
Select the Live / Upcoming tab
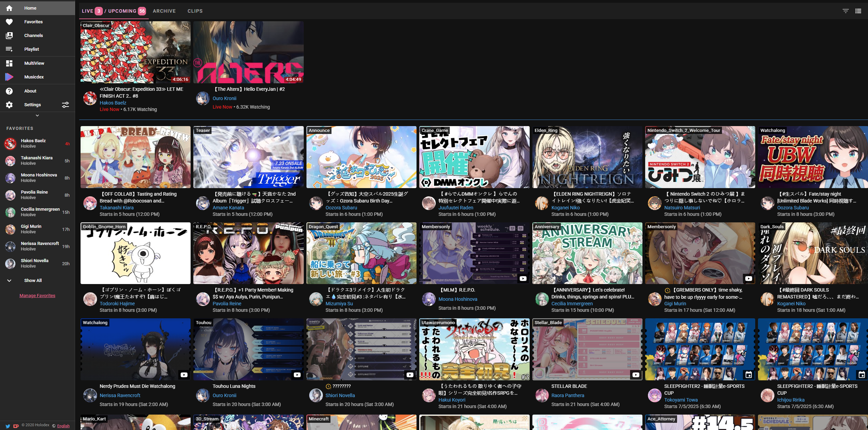pos(114,11)
